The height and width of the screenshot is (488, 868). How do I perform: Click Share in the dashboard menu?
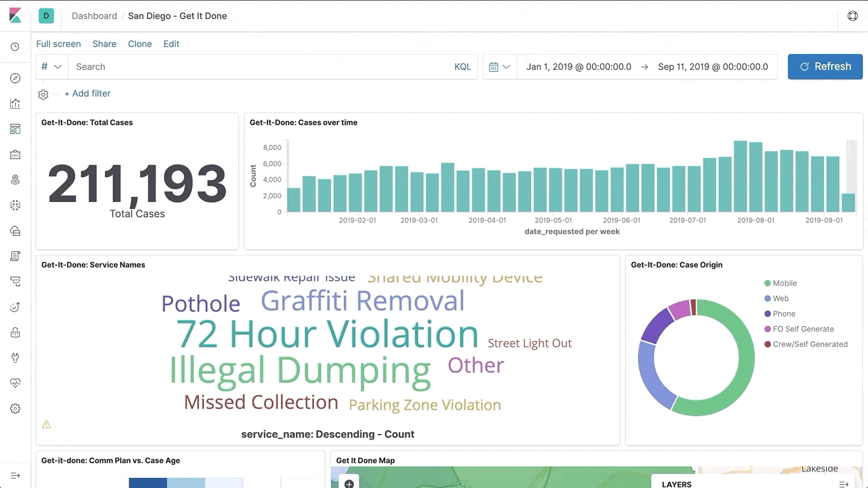(x=104, y=44)
